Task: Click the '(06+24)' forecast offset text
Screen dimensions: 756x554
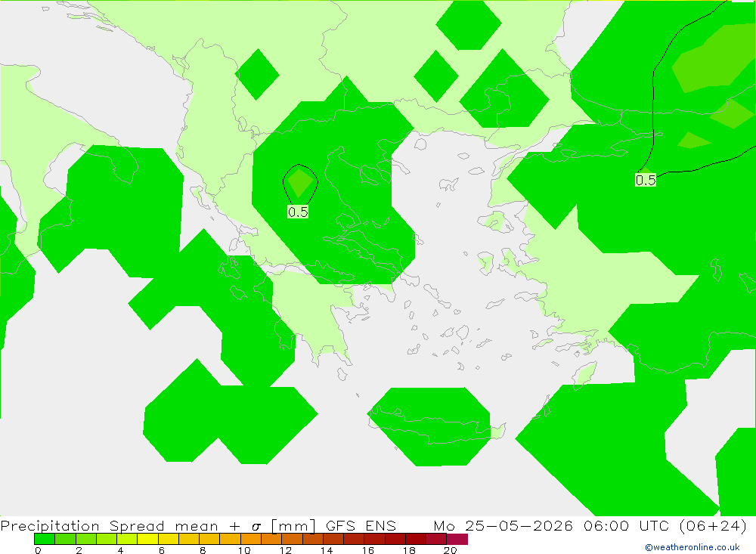Action: point(714,525)
